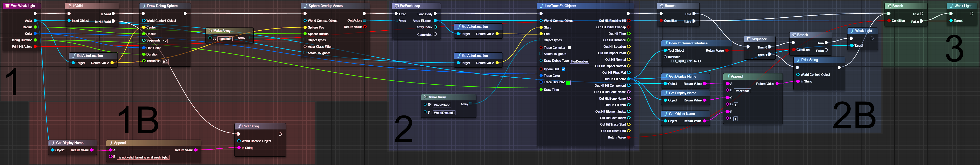Click the use-selected arrow icon beside BPI_Light_C
The height and width of the screenshot is (165, 980).
tap(695, 61)
